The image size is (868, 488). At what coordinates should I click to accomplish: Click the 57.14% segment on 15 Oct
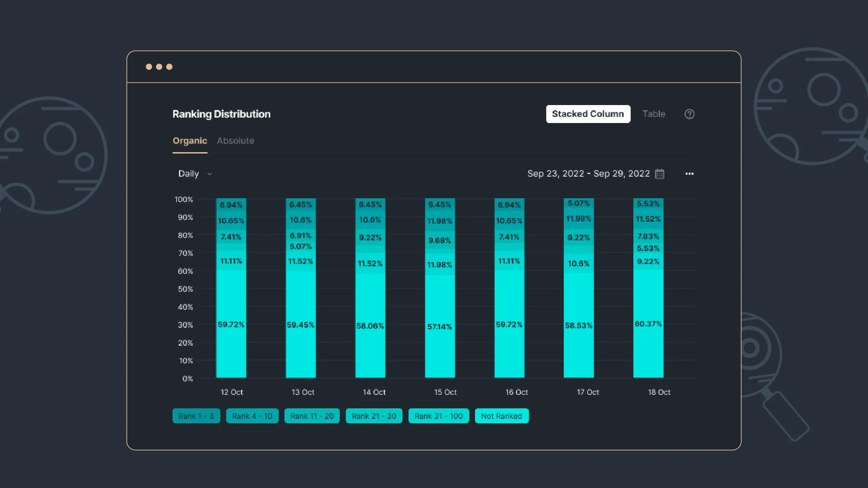[x=440, y=326]
